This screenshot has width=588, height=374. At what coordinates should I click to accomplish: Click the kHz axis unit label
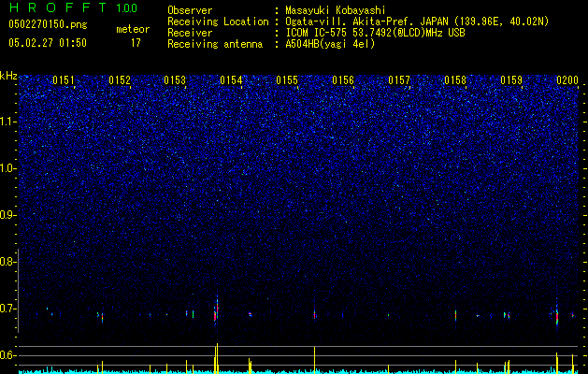[x=8, y=76]
